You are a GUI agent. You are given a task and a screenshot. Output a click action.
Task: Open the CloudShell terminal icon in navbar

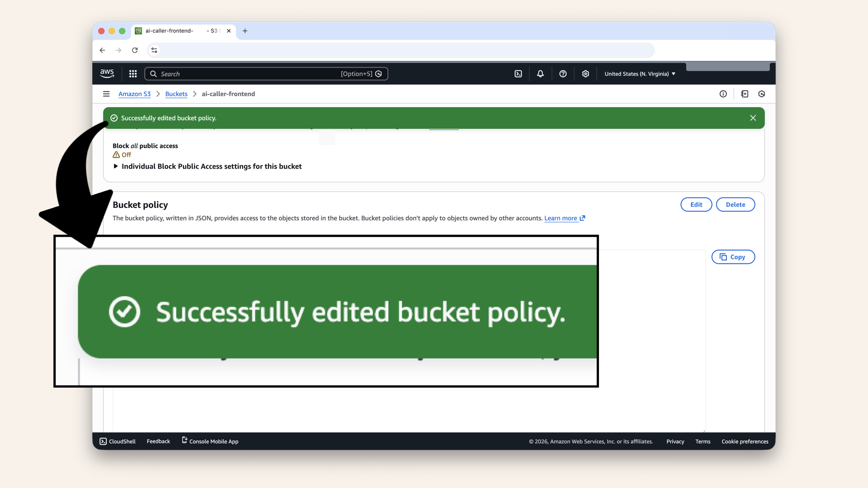[x=518, y=74]
